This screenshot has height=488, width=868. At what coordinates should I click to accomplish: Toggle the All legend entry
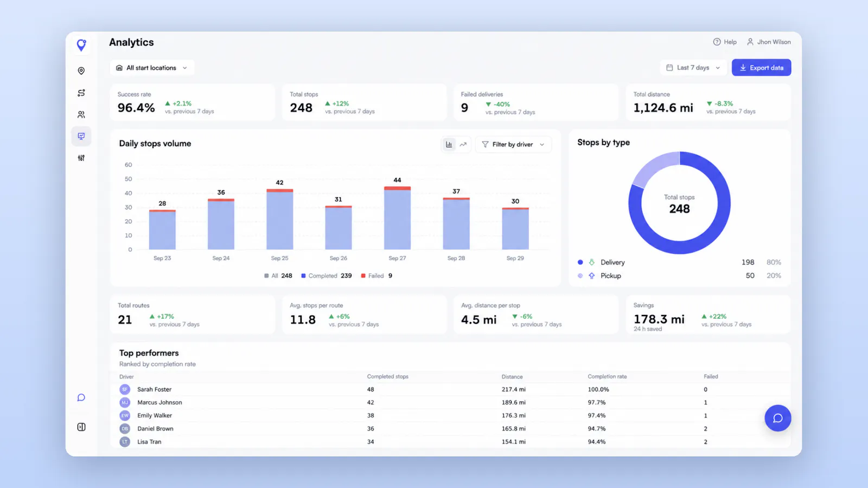coord(278,275)
